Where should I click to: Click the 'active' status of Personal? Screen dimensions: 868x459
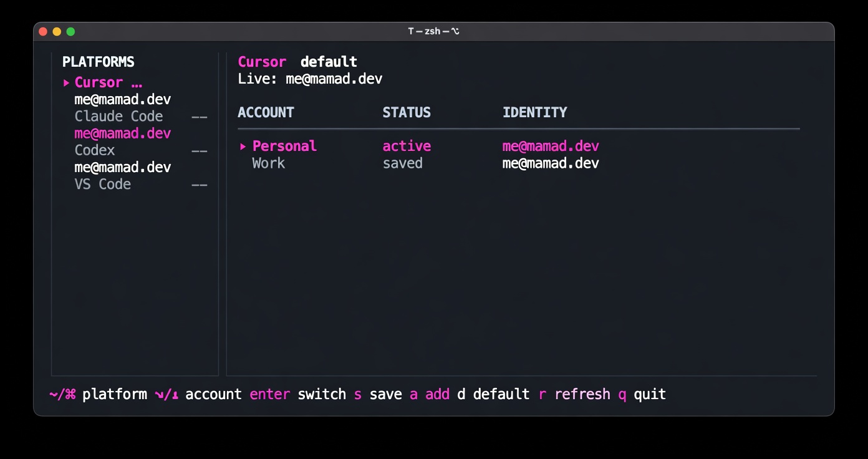(407, 146)
